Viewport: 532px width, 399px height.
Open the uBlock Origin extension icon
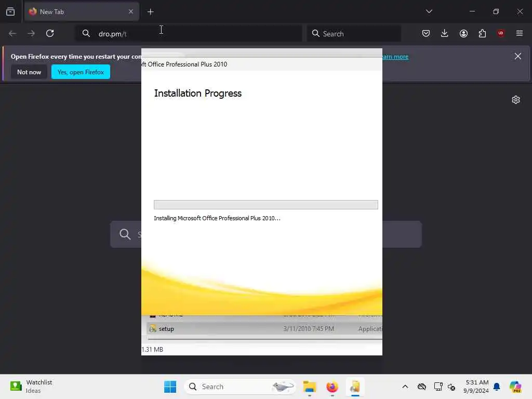[501, 33]
